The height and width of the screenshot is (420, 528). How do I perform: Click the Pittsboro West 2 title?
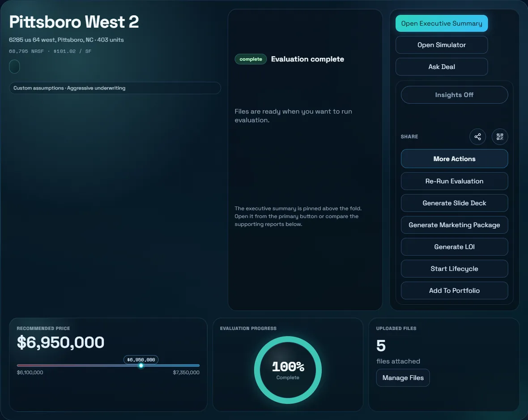74,22
